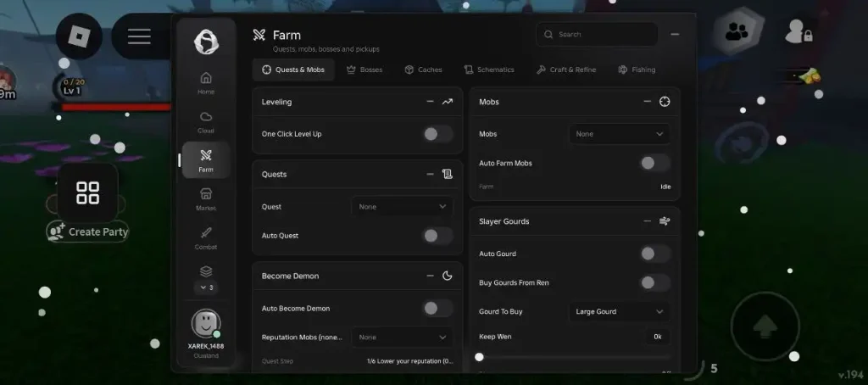Click the script hub logo in the sidebar
The image size is (868, 385).
[206, 42]
